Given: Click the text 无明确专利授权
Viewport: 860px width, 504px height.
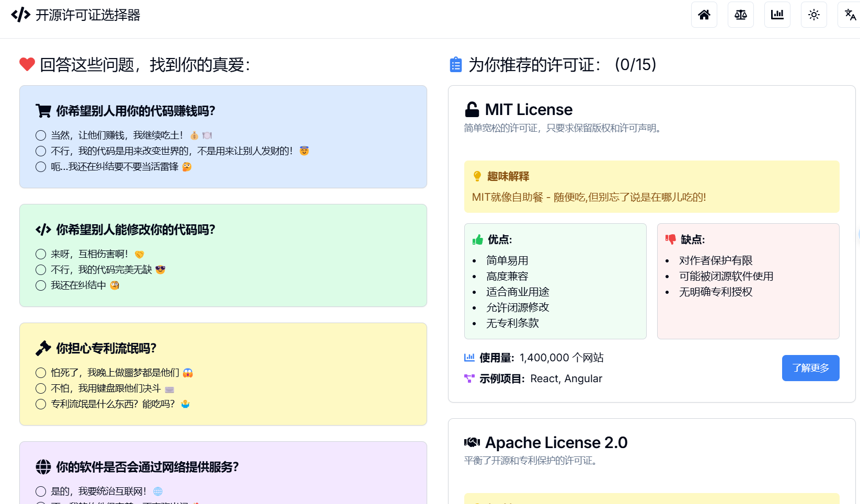Looking at the screenshot, I should click(x=716, y=292).
